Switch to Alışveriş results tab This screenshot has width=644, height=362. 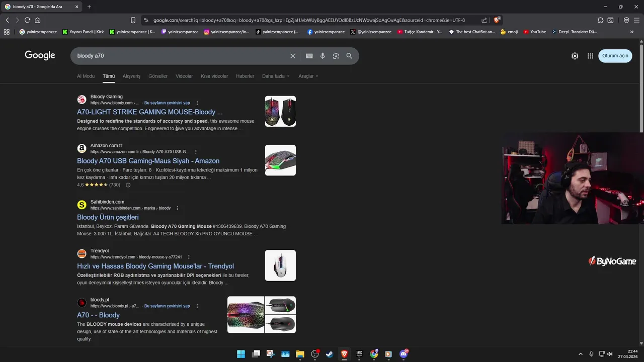[131, 76]
